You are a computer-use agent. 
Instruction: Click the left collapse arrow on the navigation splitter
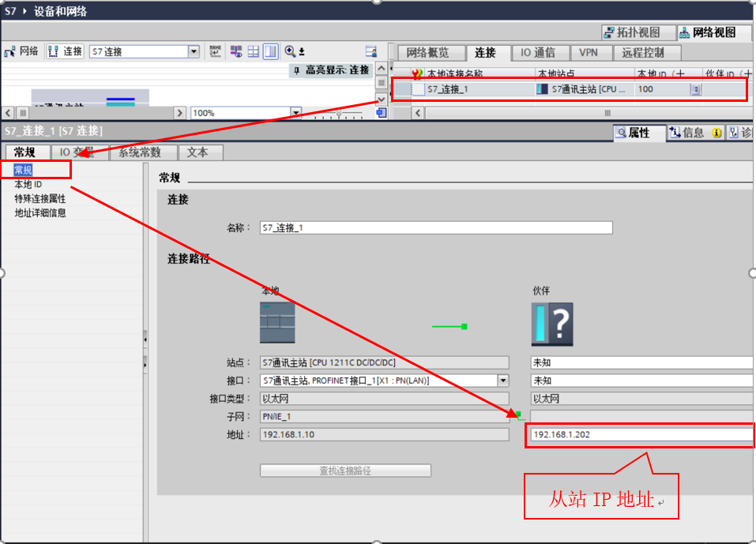[145, 340]
